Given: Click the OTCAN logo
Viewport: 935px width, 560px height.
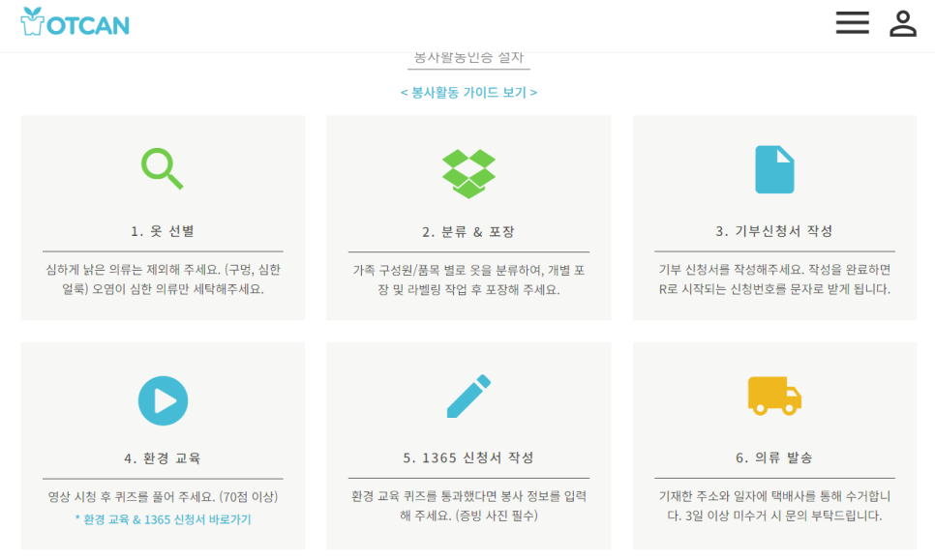Looking at the screenshot, I should 75,23.
